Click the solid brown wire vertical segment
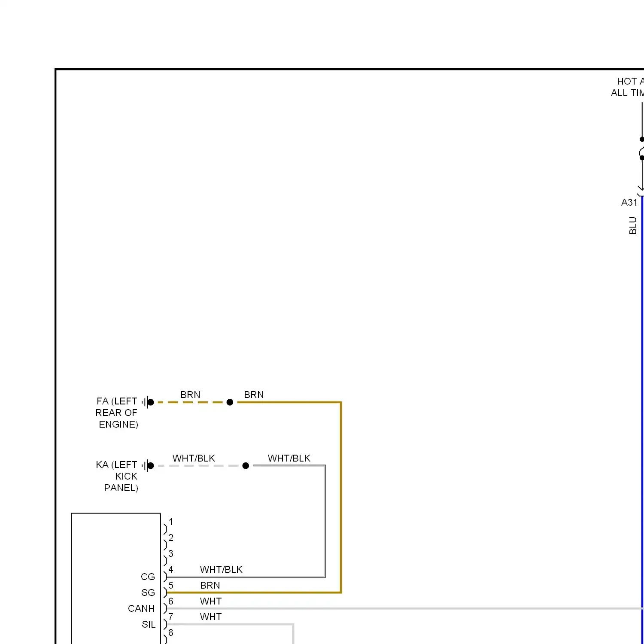The image size is (644, 644). tap(341, 497)
